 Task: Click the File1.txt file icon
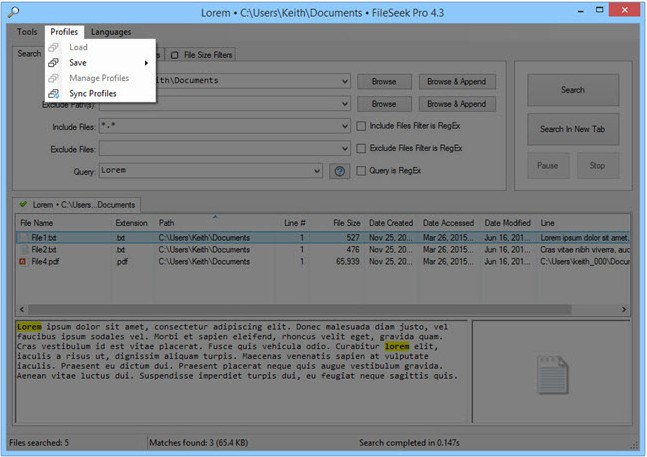[x=24, y=238]
